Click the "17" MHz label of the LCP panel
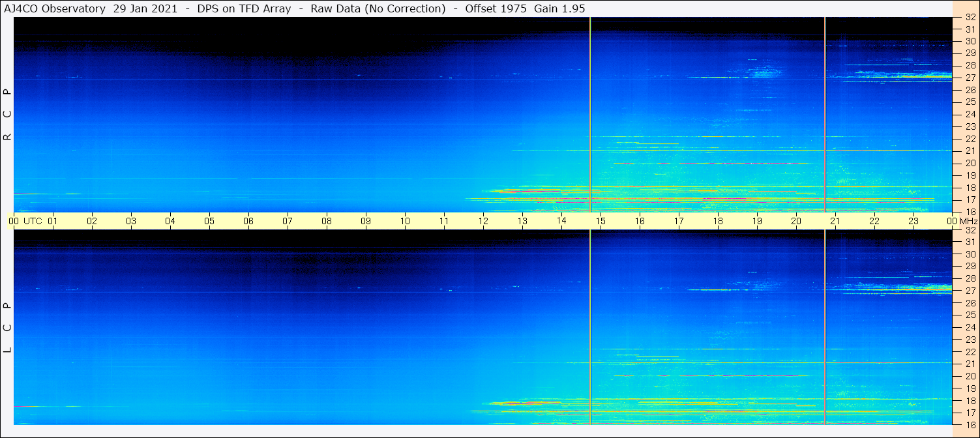Image resolution: width=980 pixels, height=438 pixels. (970, 413)
